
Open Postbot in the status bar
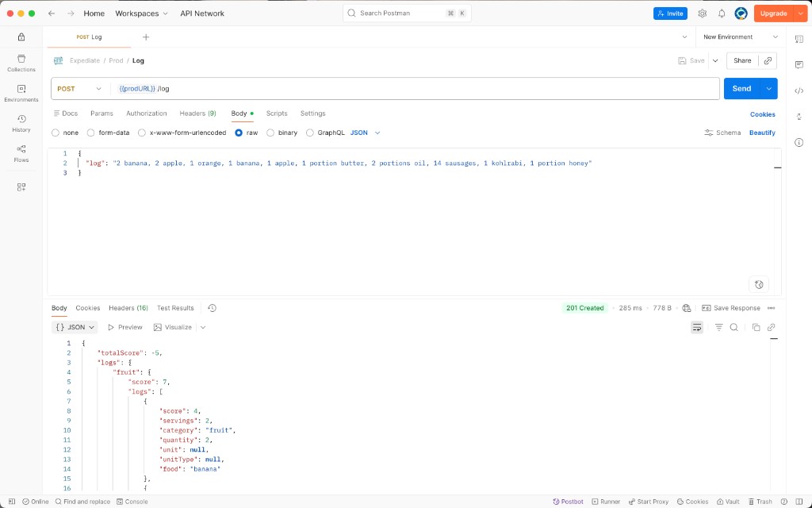568,501
